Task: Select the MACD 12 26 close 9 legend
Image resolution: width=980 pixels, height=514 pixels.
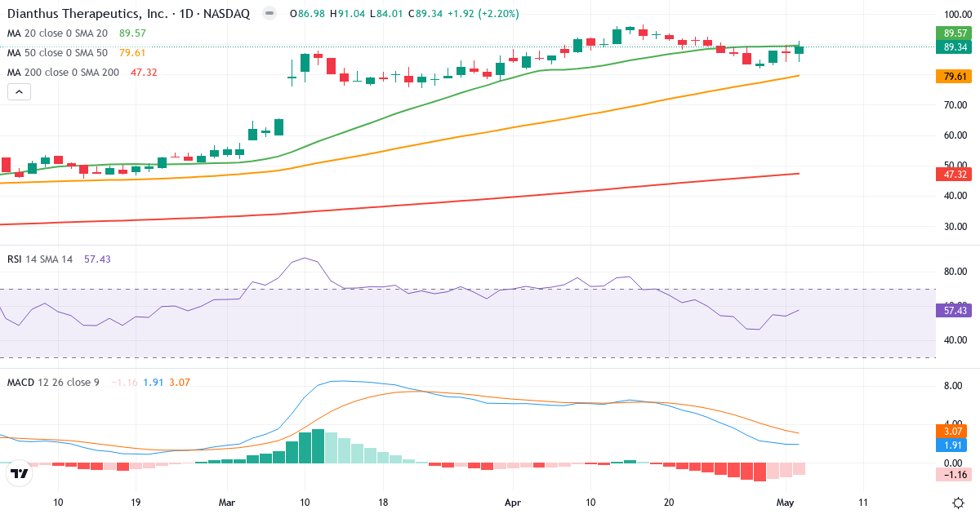Action: coord(53,382)
